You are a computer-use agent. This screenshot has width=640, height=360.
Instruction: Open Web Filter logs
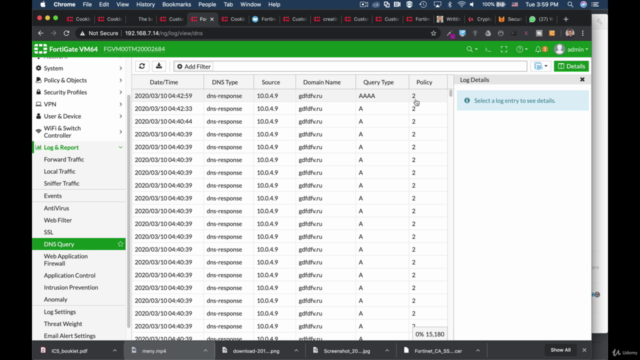(x=58, y=220)
